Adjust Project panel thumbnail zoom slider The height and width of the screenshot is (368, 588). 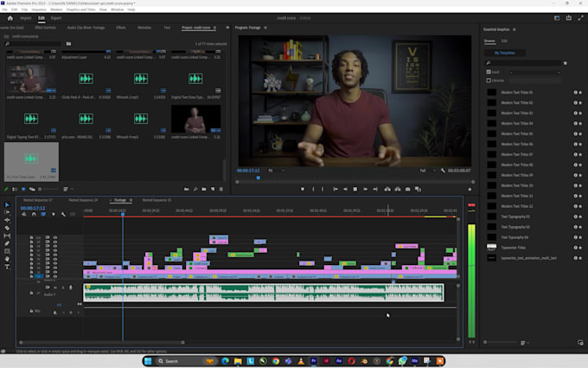coord(48,190)
